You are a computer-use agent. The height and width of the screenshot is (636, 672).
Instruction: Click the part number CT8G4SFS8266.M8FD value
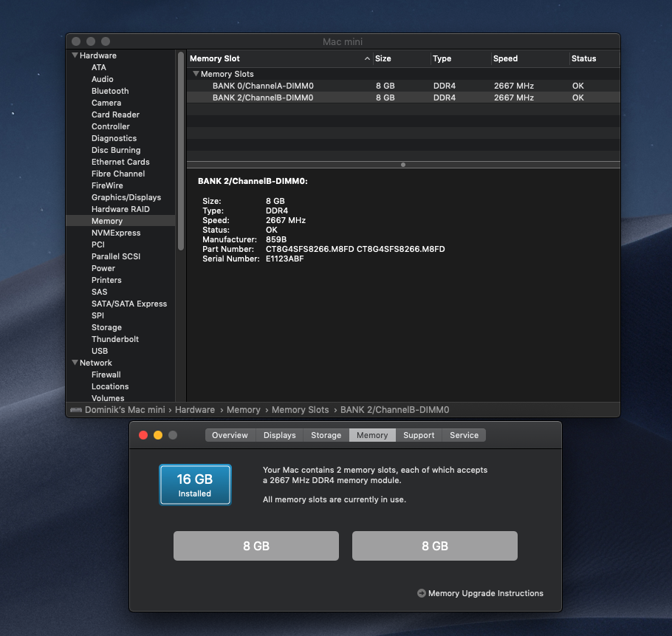click(355, 249)
